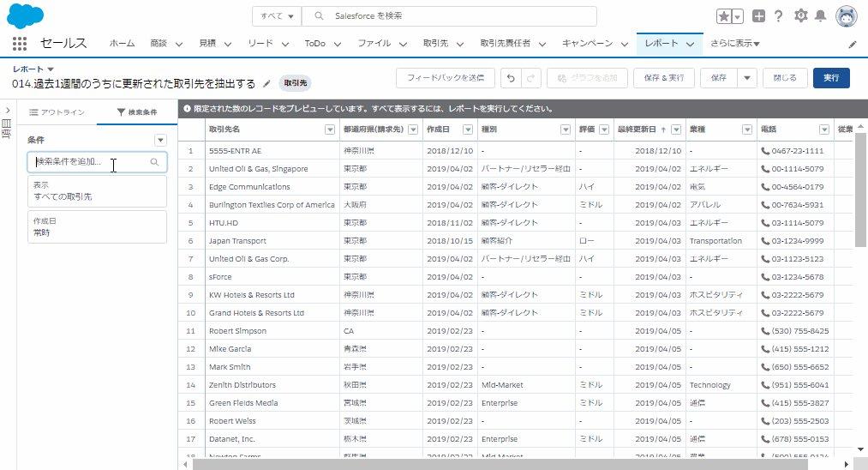Click the vertical scrollbar of the table
868x470 pixels.
[x=860, y=189]
